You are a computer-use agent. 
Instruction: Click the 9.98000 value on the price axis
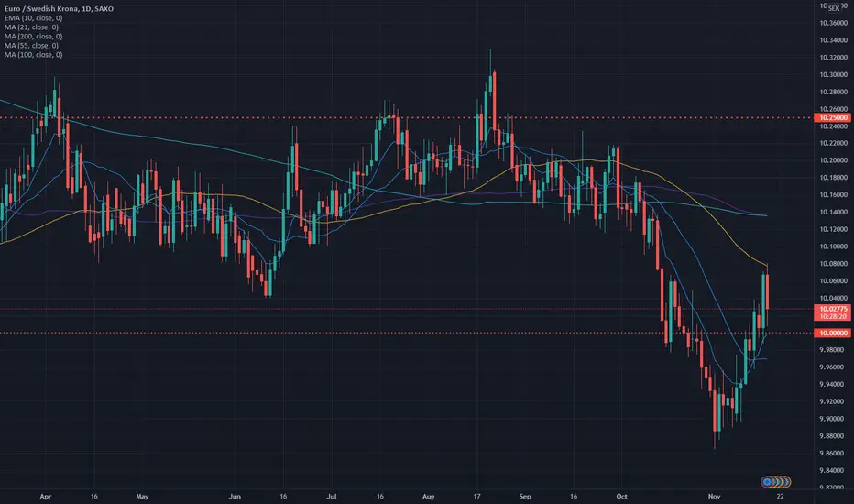pos(833,350)
